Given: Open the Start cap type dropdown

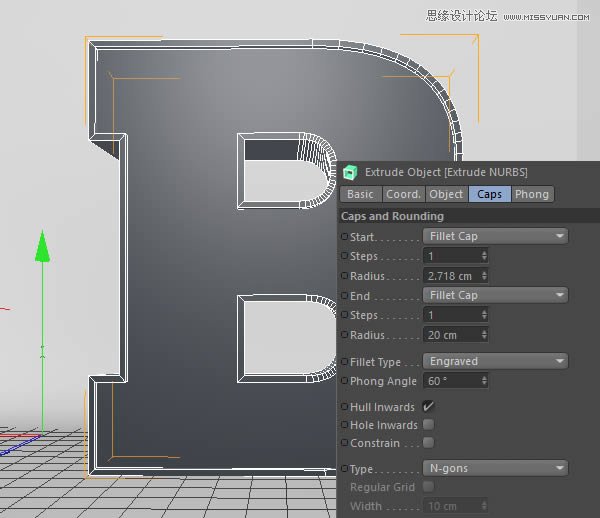Looking at the screenshot, I should 495,236.
